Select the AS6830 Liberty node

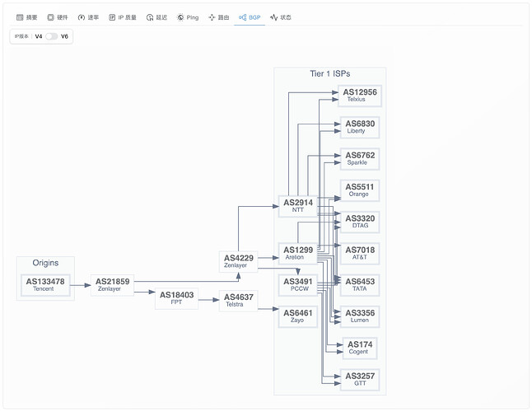pos(360,127)
